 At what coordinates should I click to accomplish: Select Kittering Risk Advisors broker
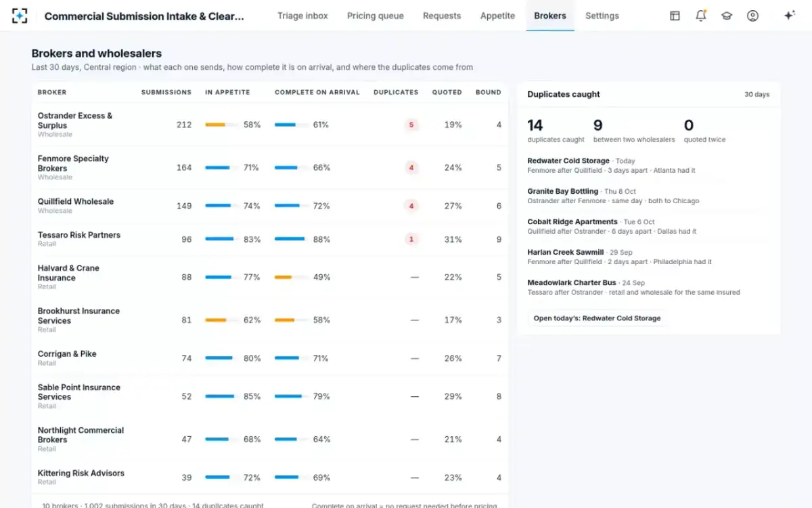pos(81,473)
